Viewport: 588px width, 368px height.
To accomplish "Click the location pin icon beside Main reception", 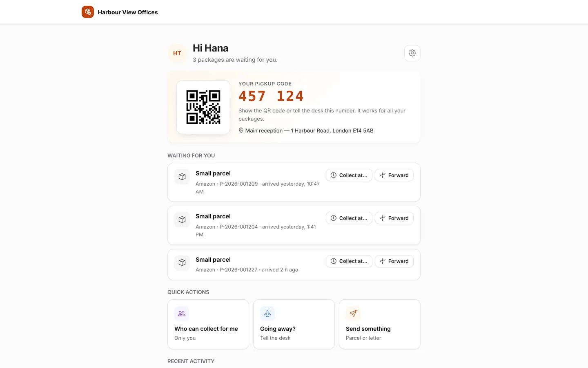I will (x=241, y=130).
